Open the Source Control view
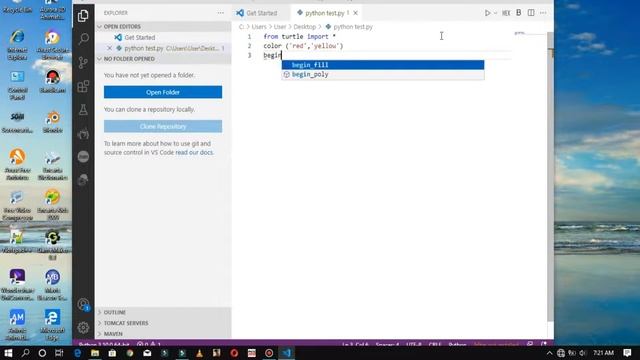Image resolution: width=640 pixels, height=360 pixels. point(83,62)
